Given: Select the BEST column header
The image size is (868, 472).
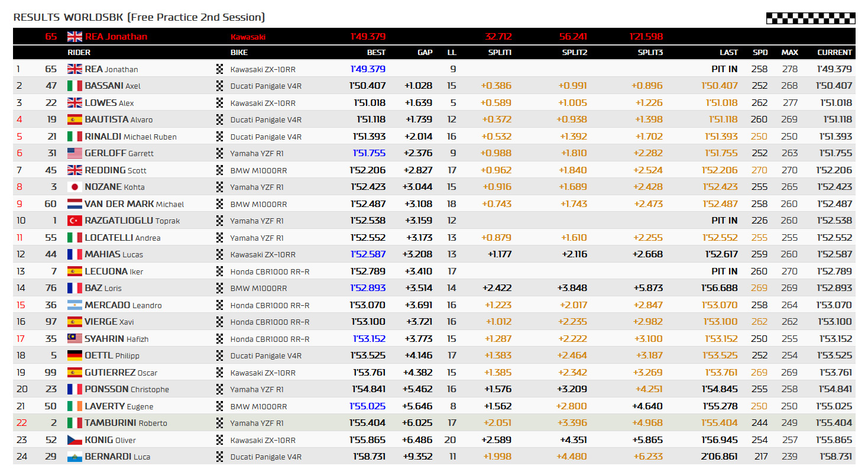Looking at the screenshot, I should click(x=375, y=52).
